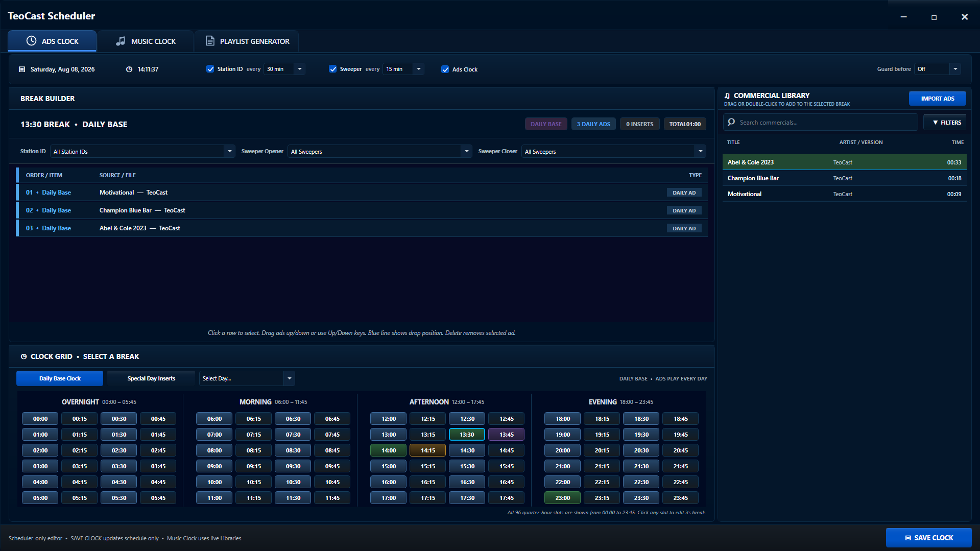This screenshot has width=980, height=551.
Task: Click the Import Ads button
Action: (x=937, y=99)
